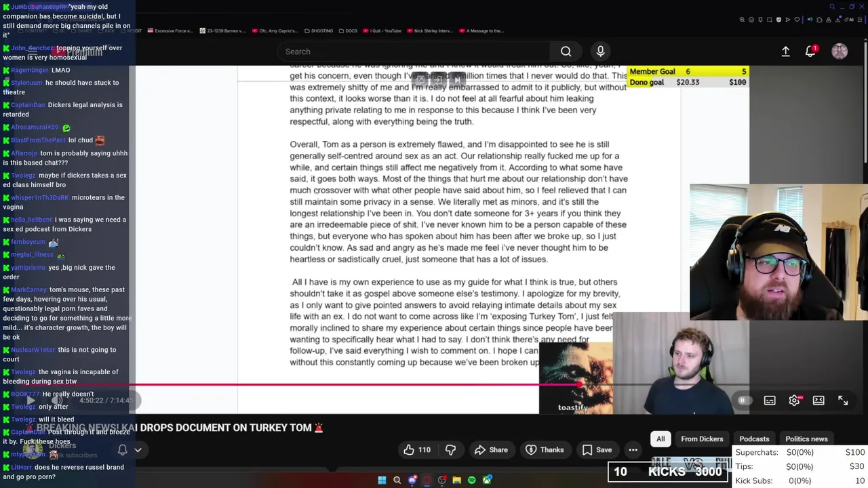This screenshot has height=488, width=868.
Task: Share the video
Action: click(x=491, y=450)
